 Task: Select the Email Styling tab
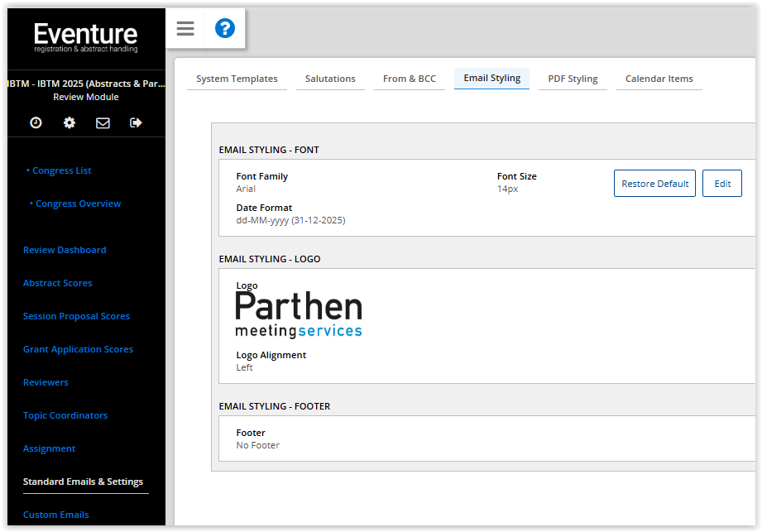pos(491,79)
